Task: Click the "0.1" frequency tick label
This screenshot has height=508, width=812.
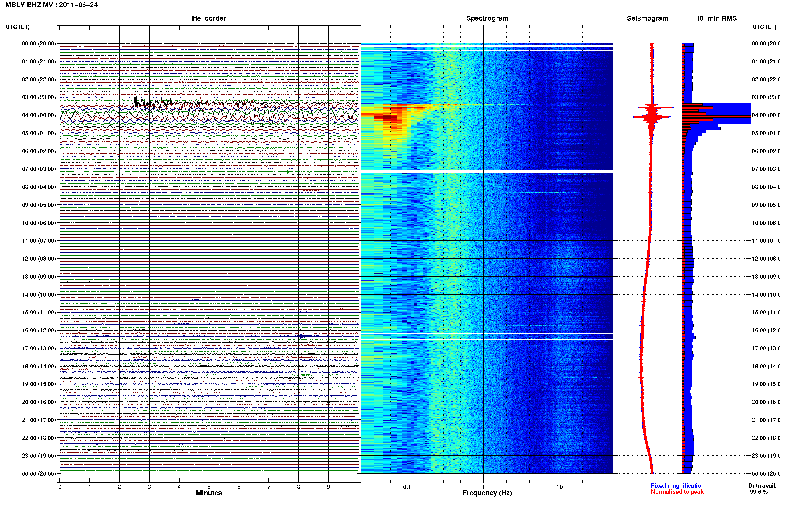Action: tap(407, 487)
